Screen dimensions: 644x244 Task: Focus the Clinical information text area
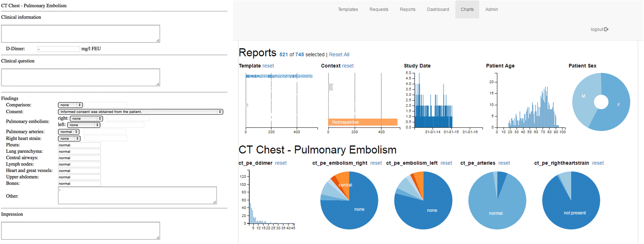coord(80,34)
